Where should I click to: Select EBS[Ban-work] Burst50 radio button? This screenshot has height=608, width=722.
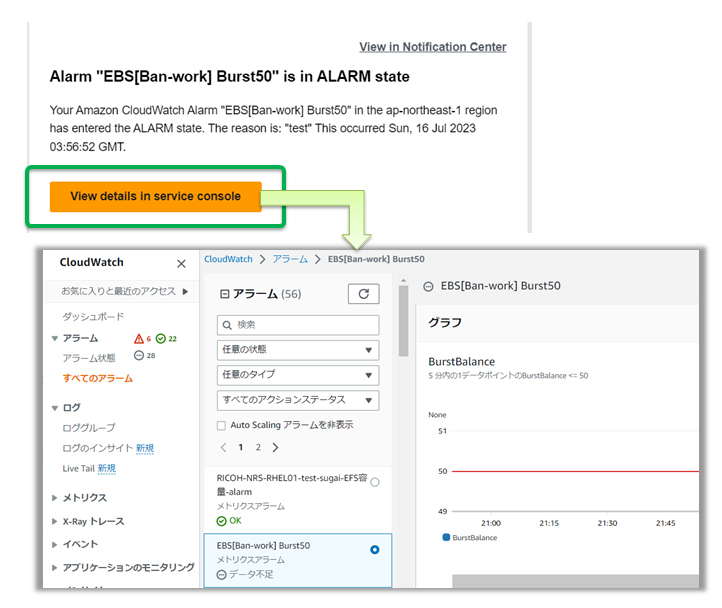375,550
